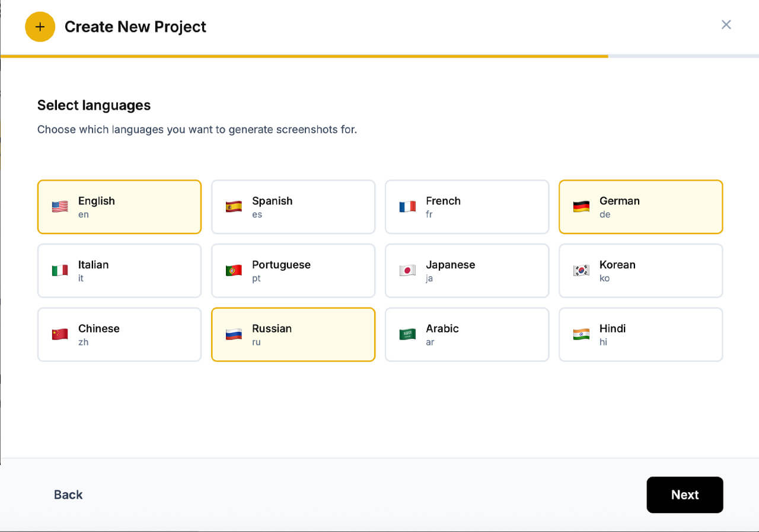
Task: Click the German flag icon
Action: (581, 207)
